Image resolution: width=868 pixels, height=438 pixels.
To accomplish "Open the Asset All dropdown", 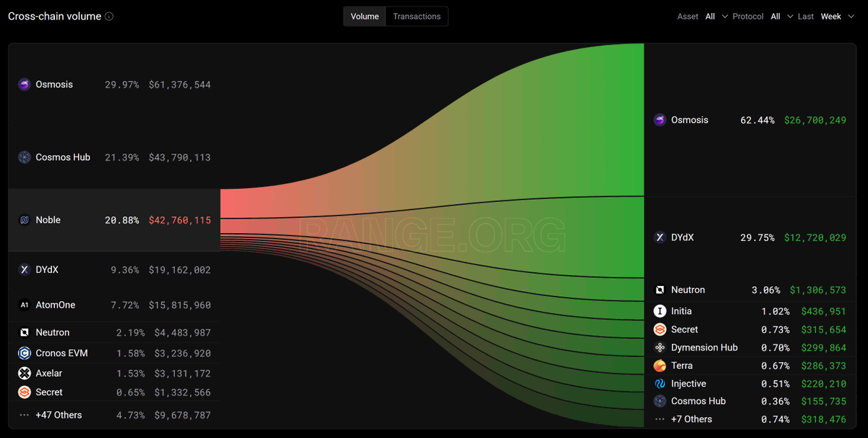I will tap(716, 17).
